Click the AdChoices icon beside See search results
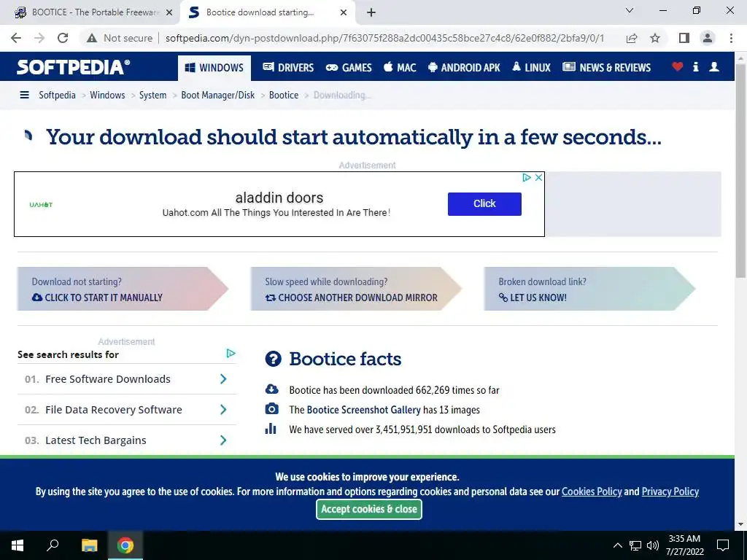 [x=231, y=353]
